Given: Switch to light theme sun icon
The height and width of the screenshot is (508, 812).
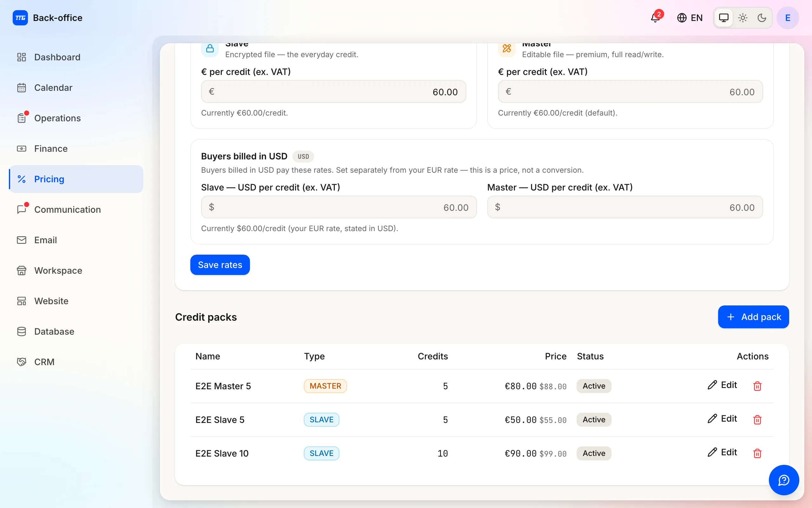Looking at the screenshot, I should point(743,17).
